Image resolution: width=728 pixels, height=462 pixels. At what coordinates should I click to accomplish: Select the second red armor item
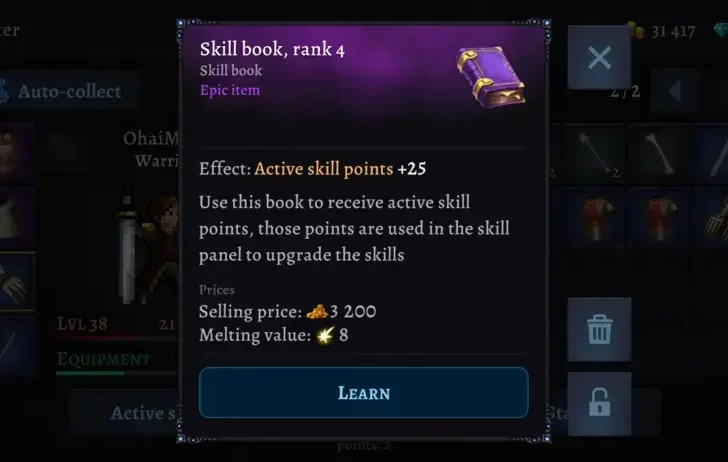point(660,218)
